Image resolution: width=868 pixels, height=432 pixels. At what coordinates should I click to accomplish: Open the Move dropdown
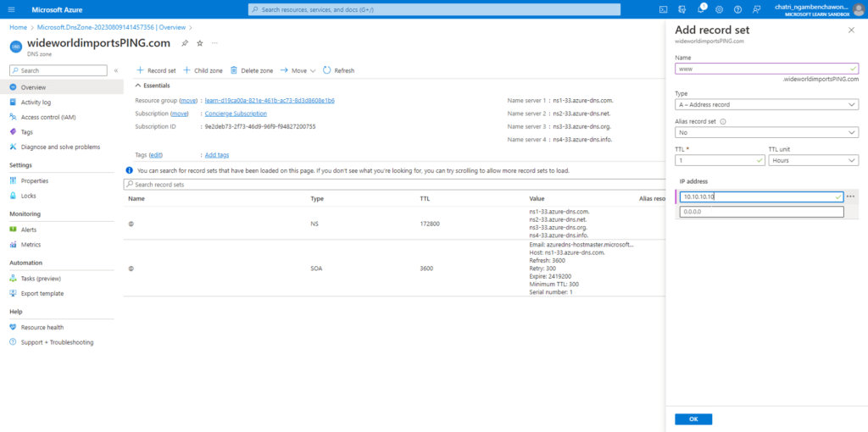[x=298, y=71]
